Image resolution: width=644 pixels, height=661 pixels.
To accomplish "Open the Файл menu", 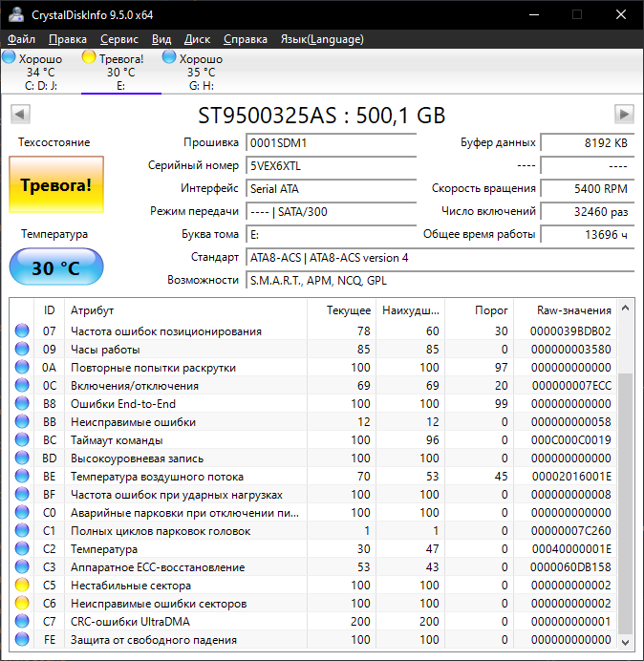I will coord(22,39).
